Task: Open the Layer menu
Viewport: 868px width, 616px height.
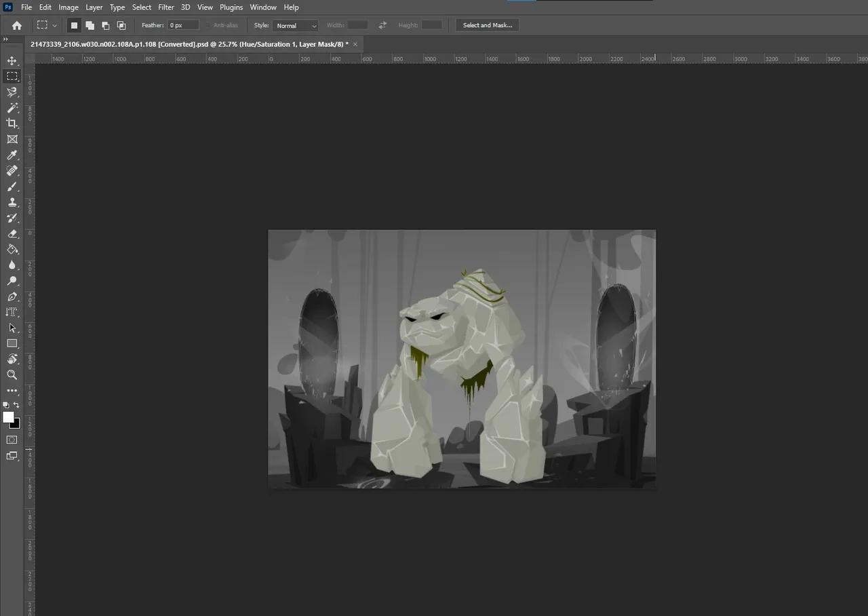Action: pos(94,7)
